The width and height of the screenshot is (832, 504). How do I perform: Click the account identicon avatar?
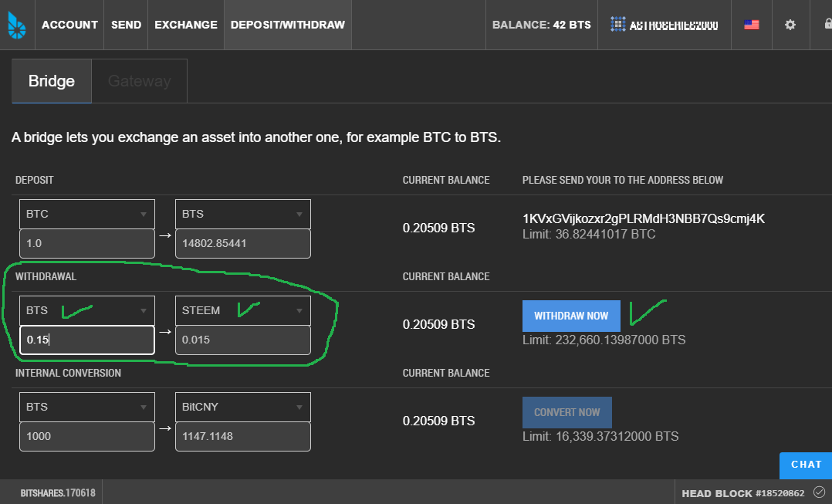(617, 25)
